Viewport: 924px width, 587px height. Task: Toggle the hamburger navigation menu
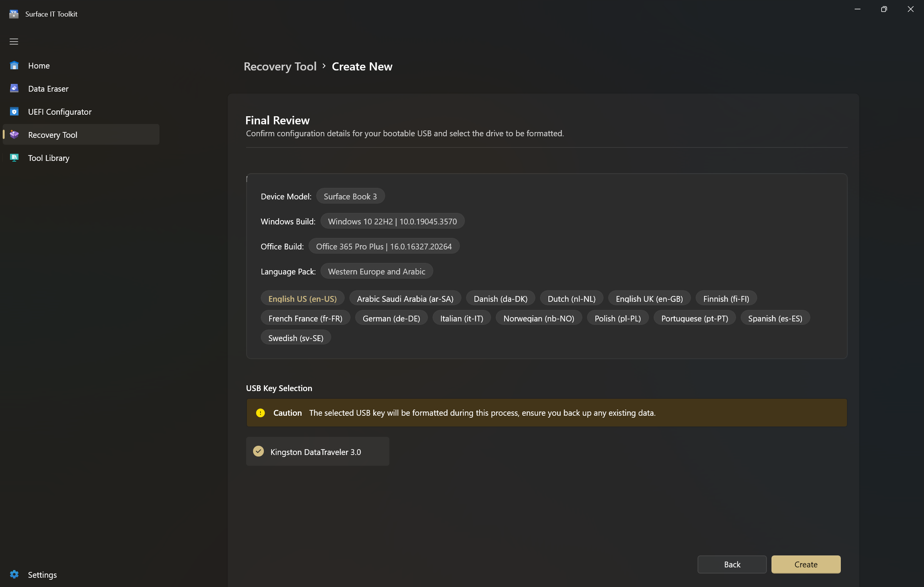(x=14, y=42)
